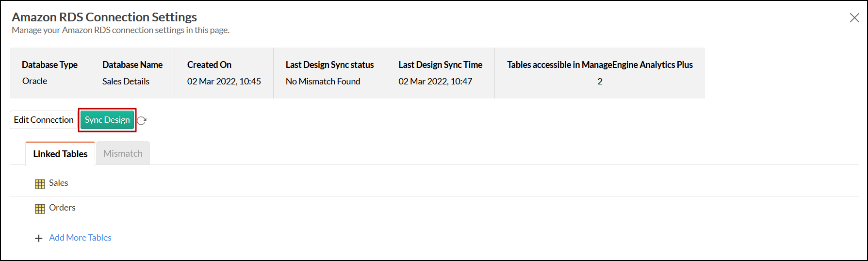
Task: Click the No Mismatch Found status text
Action: 323,82
